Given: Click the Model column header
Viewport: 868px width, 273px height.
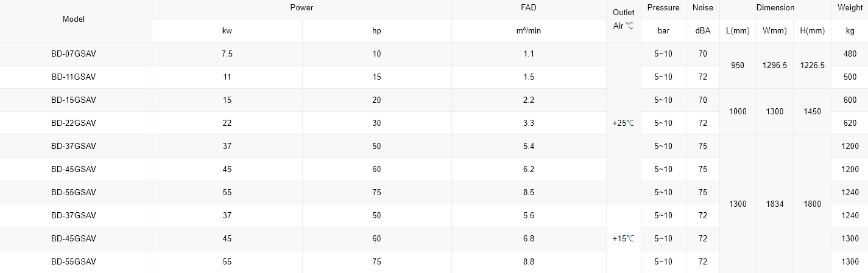Looking at the screenshot, I should (74, 19).
